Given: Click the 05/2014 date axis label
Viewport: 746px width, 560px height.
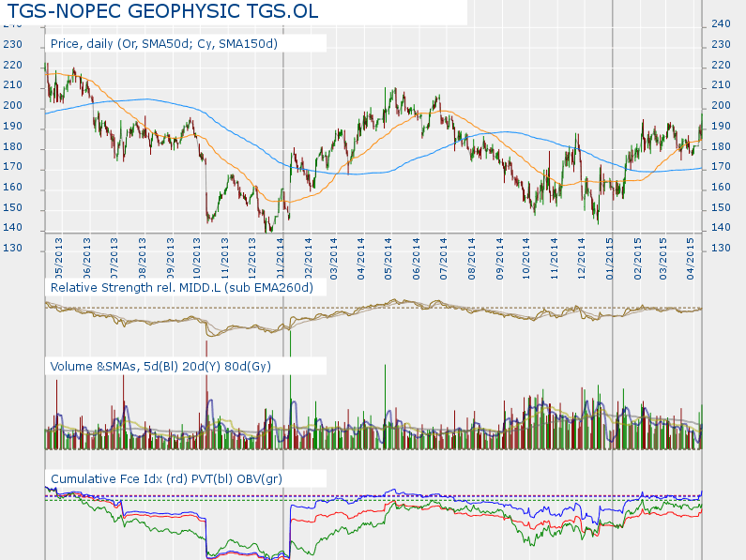Looking at the screenshot, I should point(388,258).
